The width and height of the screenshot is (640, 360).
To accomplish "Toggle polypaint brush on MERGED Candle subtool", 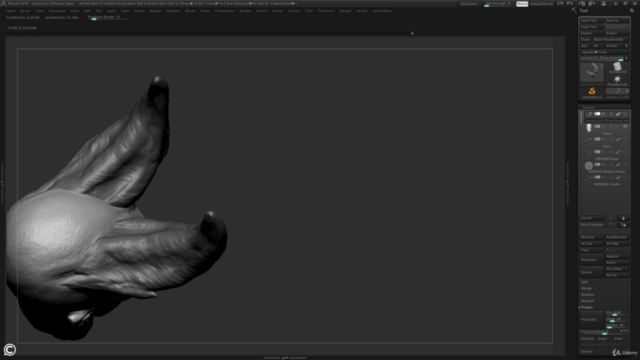I will (618, 177).
